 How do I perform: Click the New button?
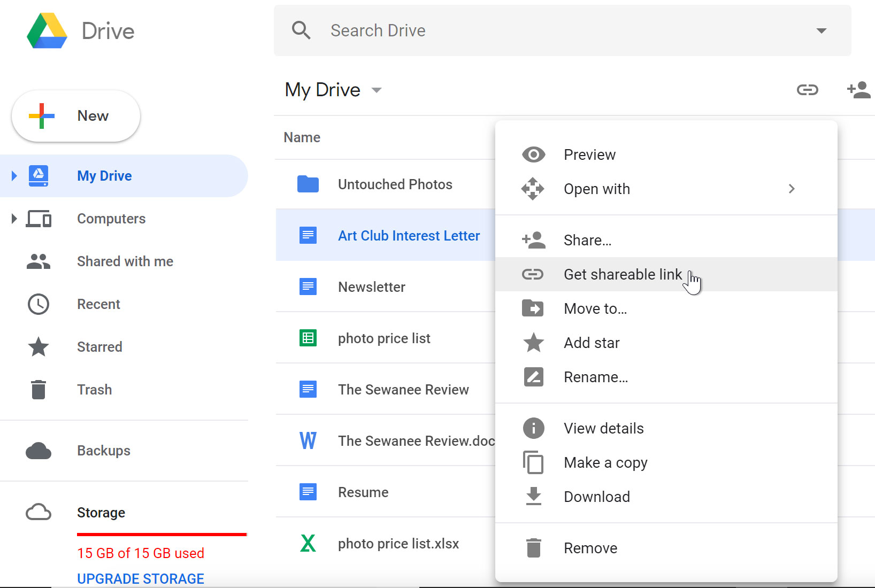click(x=75, y=115)
